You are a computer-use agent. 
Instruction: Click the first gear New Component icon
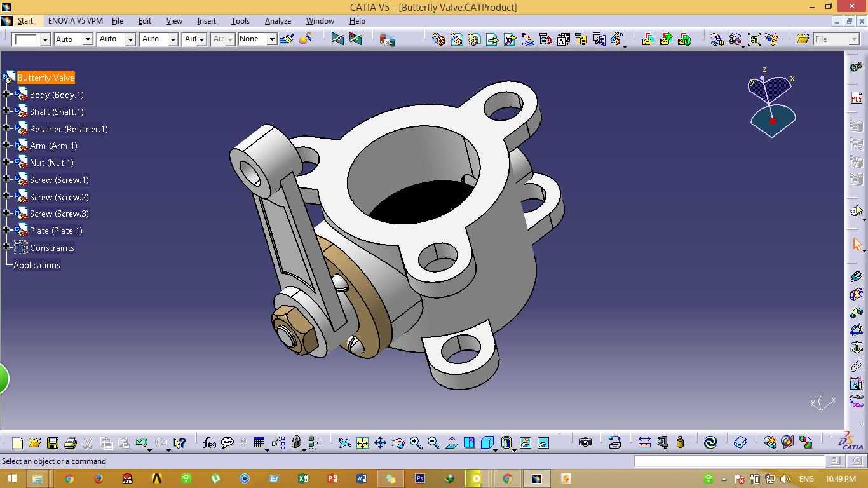[438, 39]
